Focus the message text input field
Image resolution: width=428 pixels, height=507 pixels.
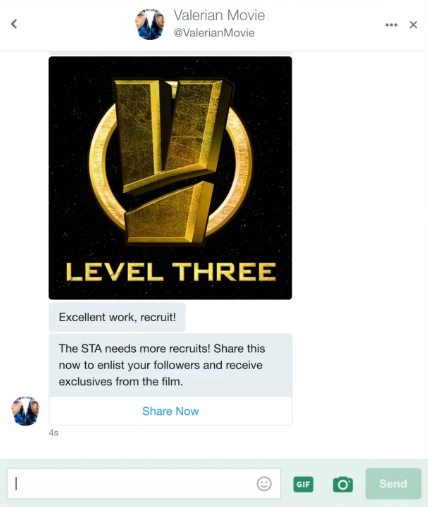coord(144,484)
